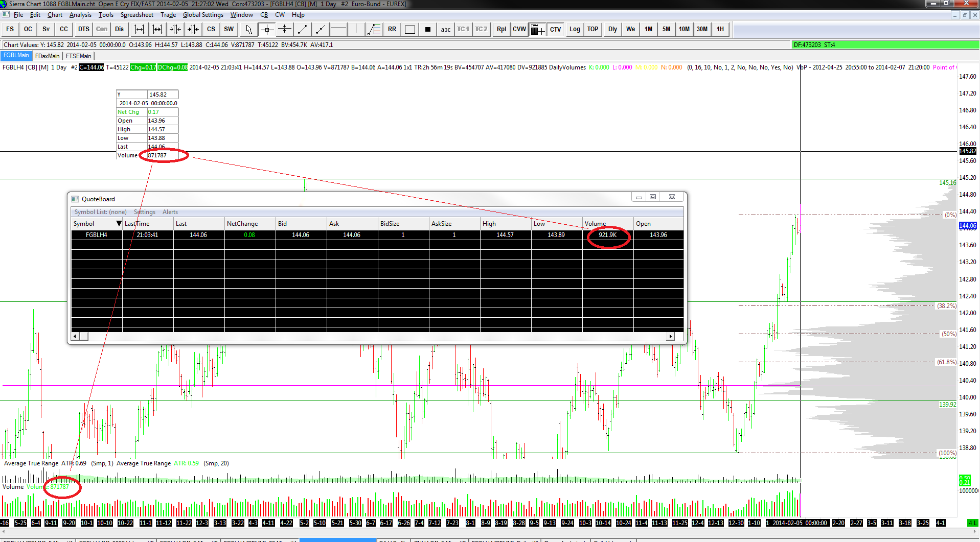The height and width of the screenshot is (542, 980).
Task: Open the Global Settings menu
Action: coord(203,15)
